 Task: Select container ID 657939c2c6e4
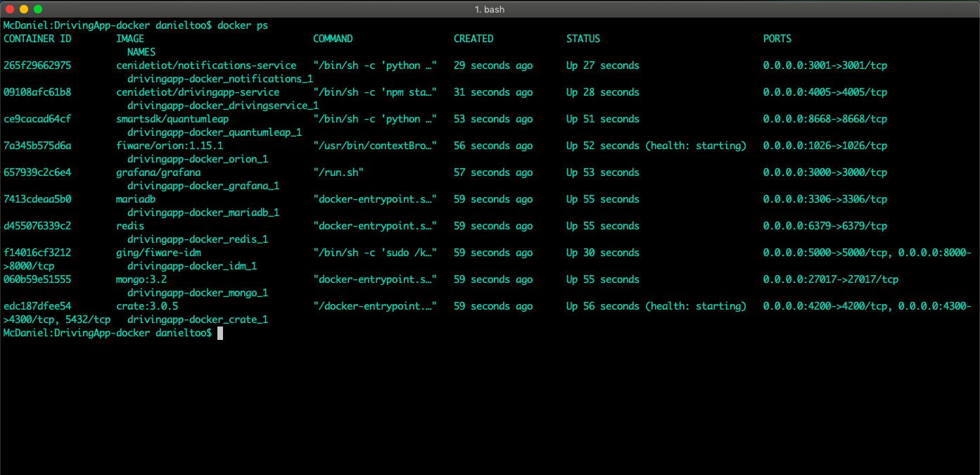pos(37,172)
